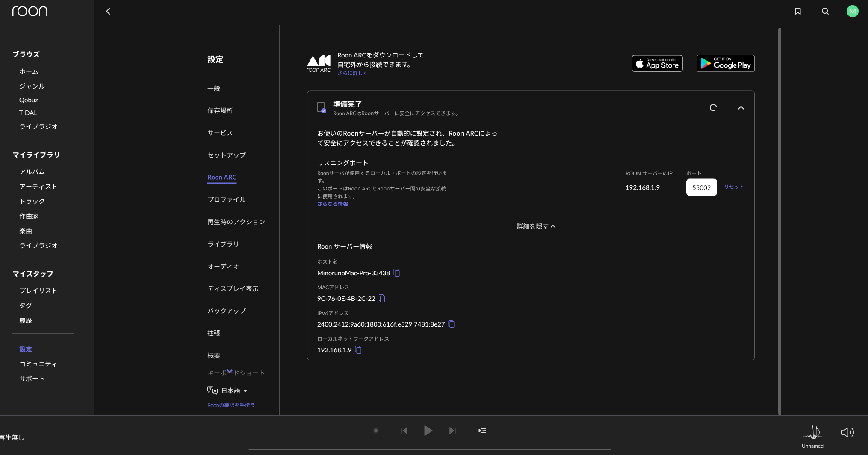Select the Roon ARC settings tab
This screenshot has height=455, width=868.
pyautogui.click(x=222, y=177)
